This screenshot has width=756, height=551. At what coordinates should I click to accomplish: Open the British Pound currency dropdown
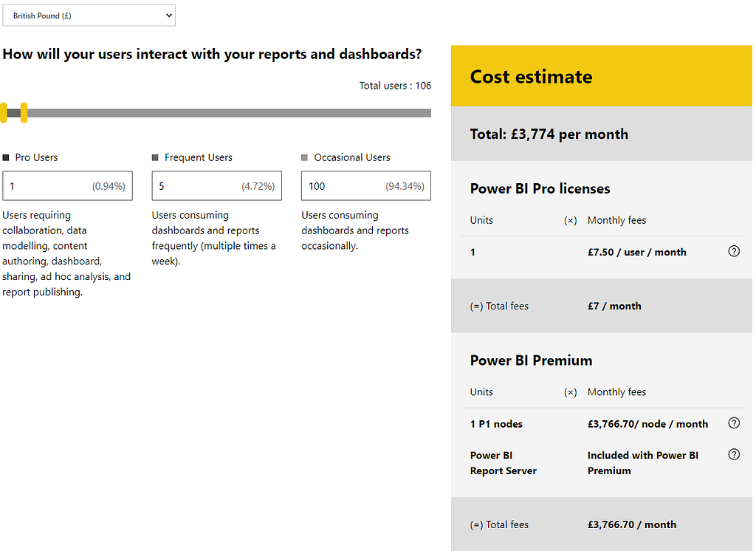tap(89, 16)
